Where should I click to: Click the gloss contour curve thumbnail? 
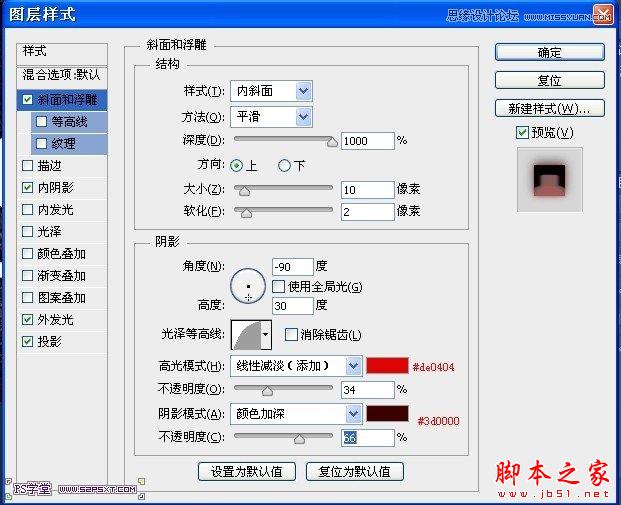coord(246,335)
